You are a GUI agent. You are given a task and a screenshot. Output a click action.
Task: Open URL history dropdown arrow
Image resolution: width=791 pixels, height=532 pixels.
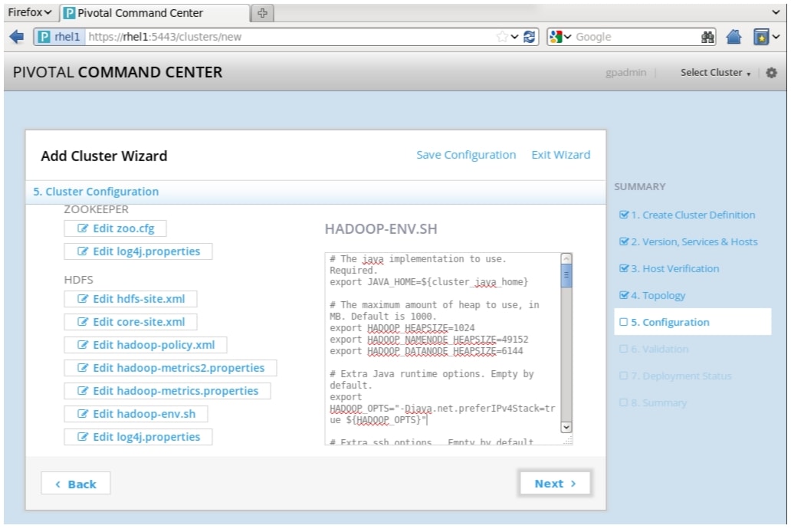click(x=514, y=37)
